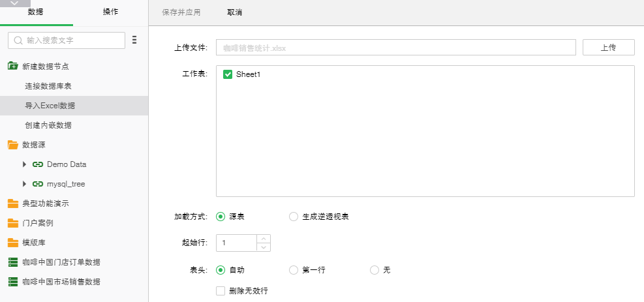Click the 咖啡中国市场销售数据 dataset icon
Image resolution: width=644 pixels, height=302 pixels.
pos(12,282)
